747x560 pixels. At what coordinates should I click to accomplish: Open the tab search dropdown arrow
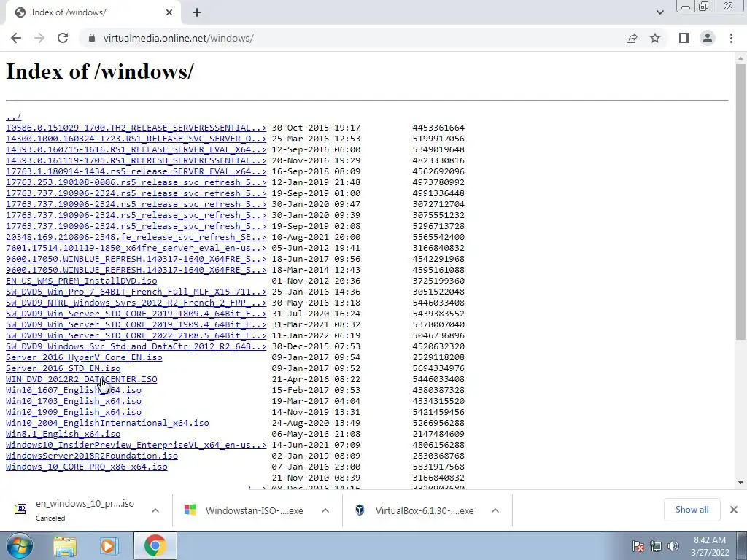coord(659,12)
